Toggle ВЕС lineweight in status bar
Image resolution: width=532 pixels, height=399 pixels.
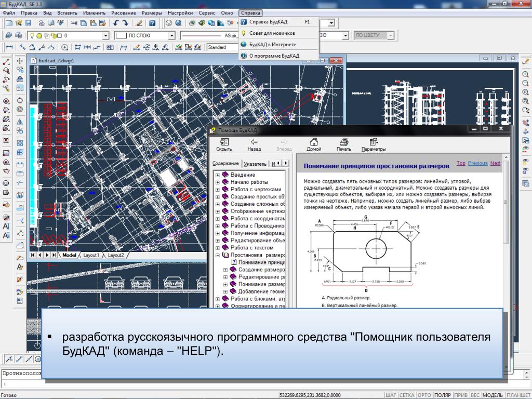(x=475, y=395)
